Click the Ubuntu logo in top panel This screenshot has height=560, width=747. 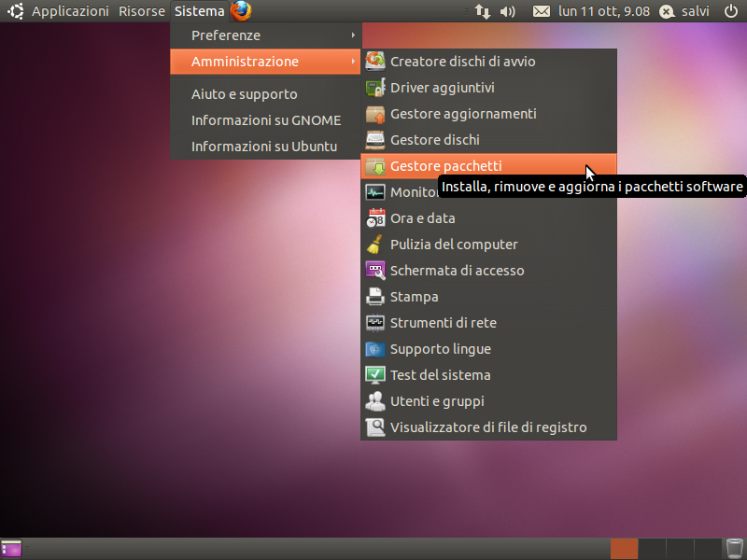(16, 11)
